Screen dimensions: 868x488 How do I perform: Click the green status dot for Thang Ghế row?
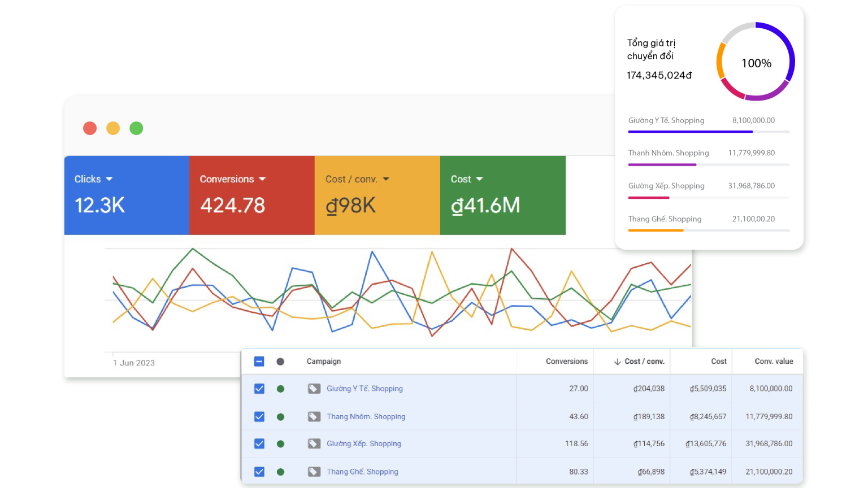coord(280,472)
